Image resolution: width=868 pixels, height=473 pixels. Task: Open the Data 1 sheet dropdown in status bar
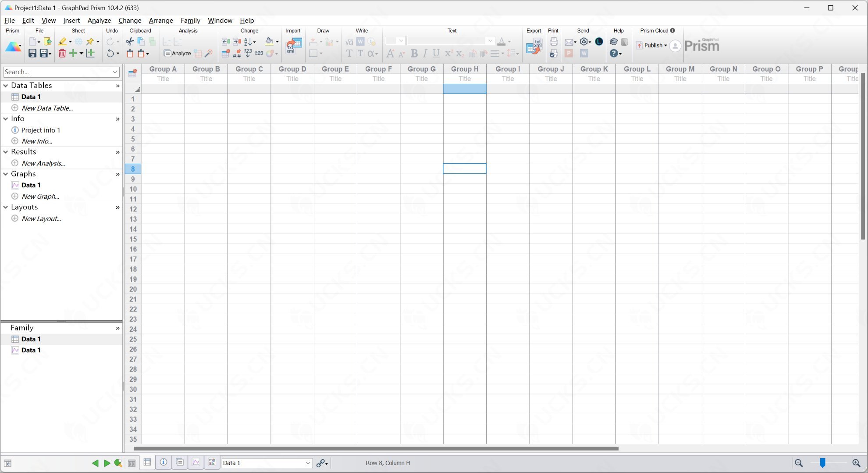coord(308,463)
